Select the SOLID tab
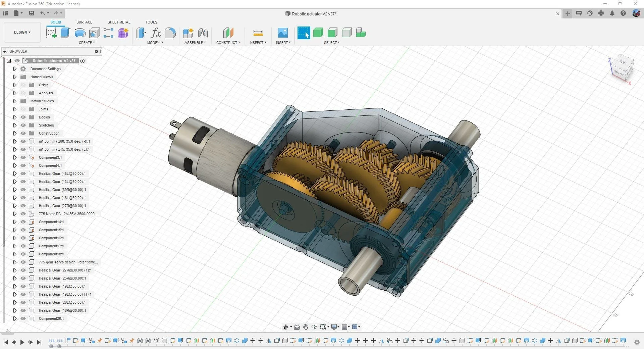Screen dimensions: 644x349 pos(56,22)
